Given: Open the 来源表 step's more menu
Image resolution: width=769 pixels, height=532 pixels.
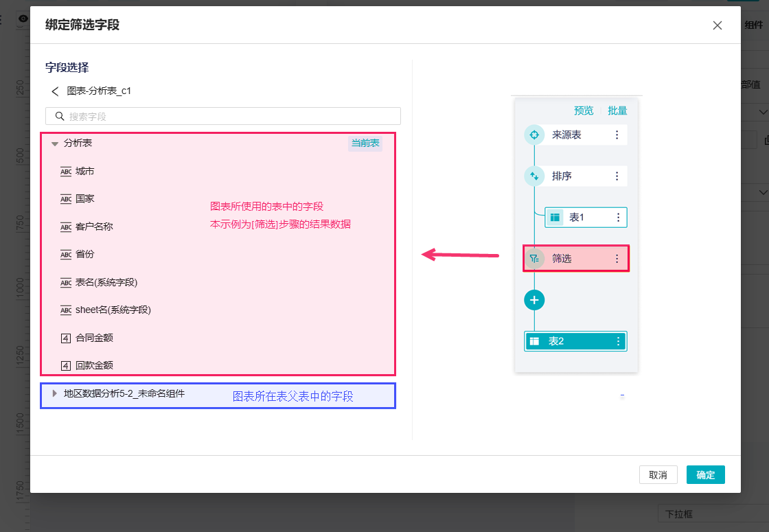Looking at the screenshot, I should coord(617,135).
